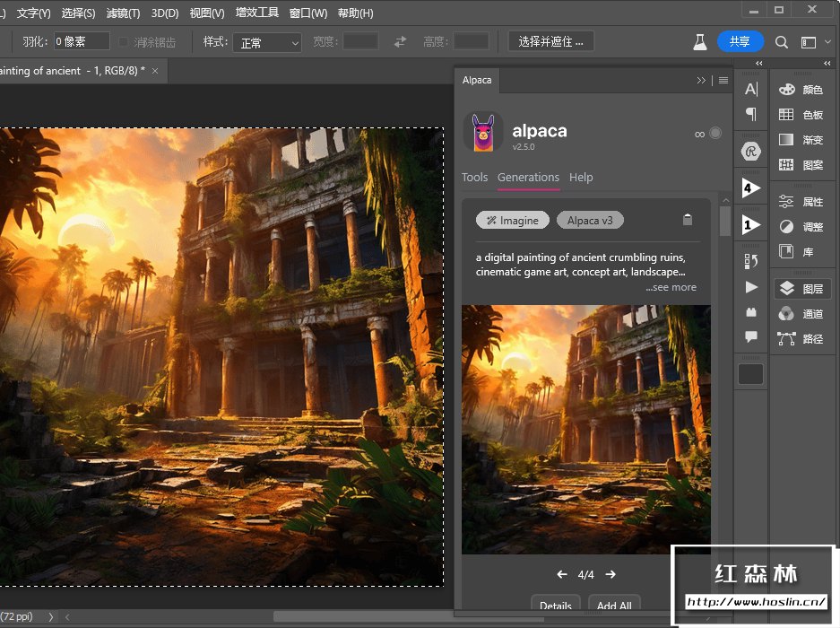Open the 选择(S) menu
Image resolution: width=840 pixels, height=628 pixels.
(78, 13)
